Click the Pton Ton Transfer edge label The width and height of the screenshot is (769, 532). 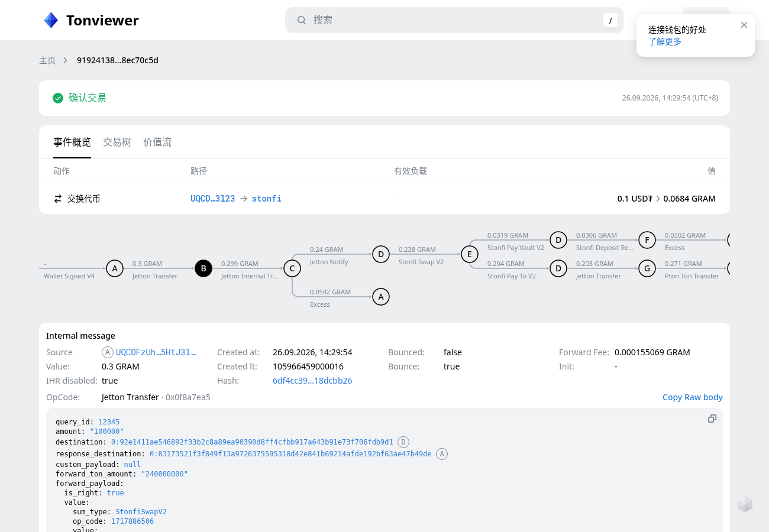pos(692,276)
